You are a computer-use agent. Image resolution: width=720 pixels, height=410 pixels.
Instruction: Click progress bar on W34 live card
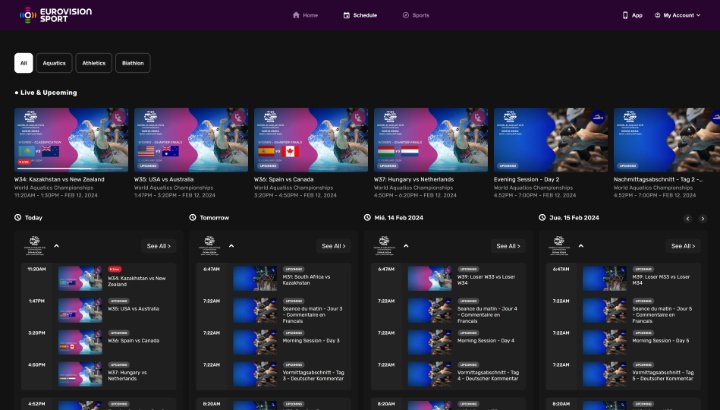[x=71, y=169]
